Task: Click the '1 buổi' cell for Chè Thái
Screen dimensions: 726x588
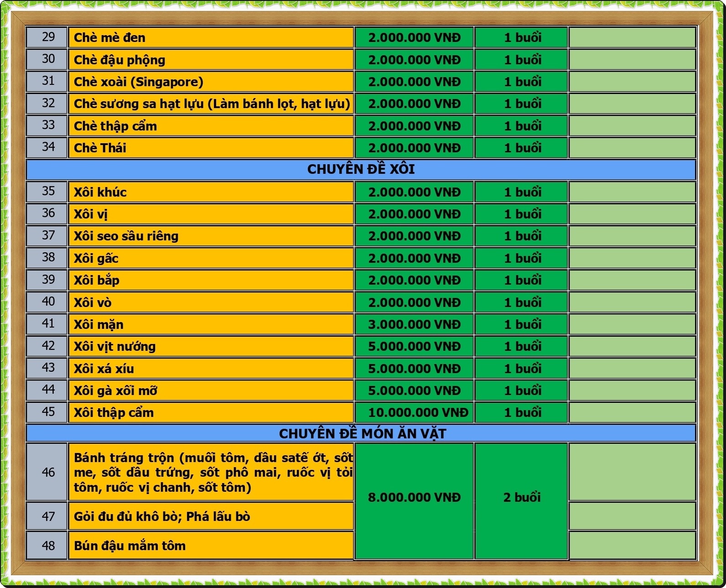Action: (x=521, y=148)
